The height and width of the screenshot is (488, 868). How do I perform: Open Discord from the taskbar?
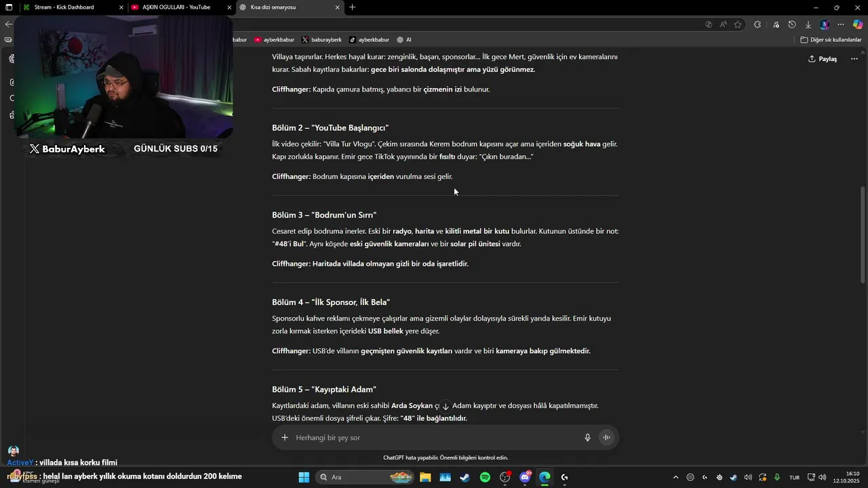(x=525, y=477)
